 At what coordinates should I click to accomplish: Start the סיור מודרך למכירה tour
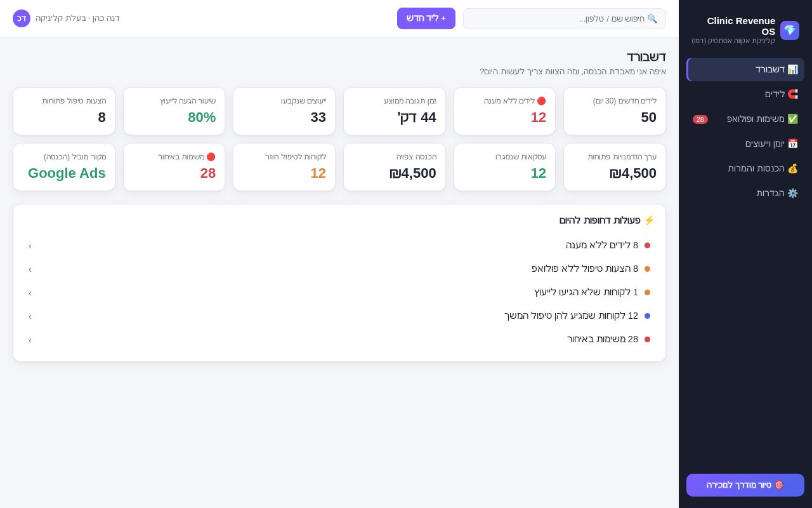point(745,485)
